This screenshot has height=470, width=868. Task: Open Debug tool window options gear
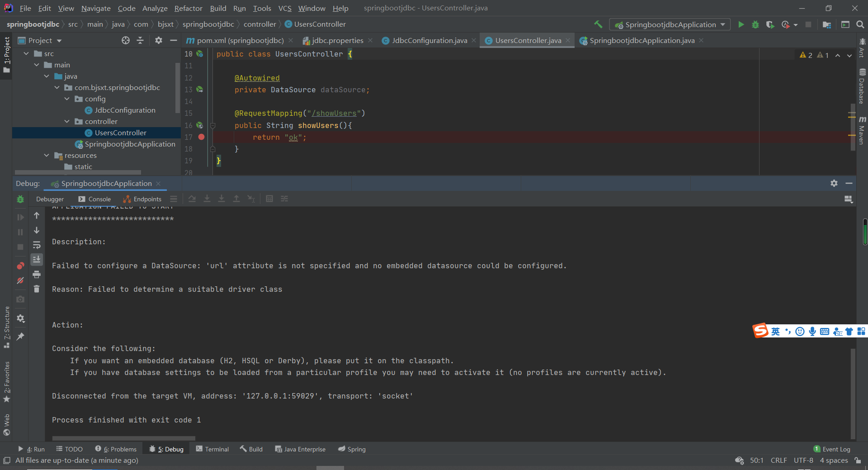click(x=834, y=183)
